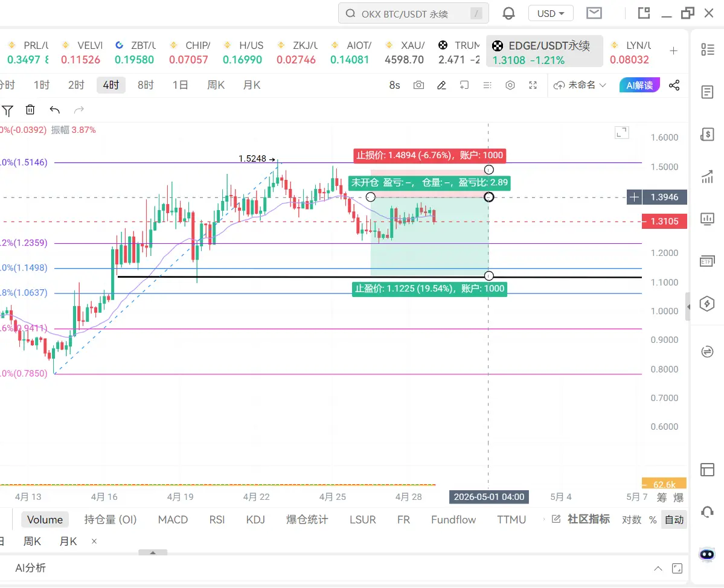724x588 pixels.
Task: Enter fullscreen chart mode icon
Action: point(533,85)
